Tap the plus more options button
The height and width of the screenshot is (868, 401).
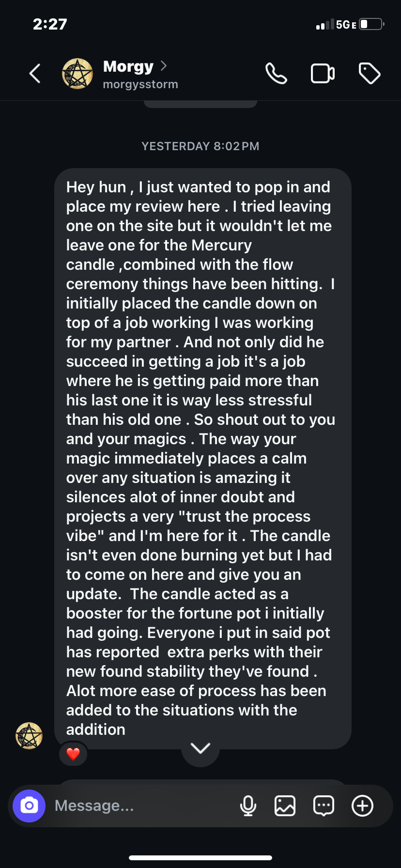[x=362, y=806]
